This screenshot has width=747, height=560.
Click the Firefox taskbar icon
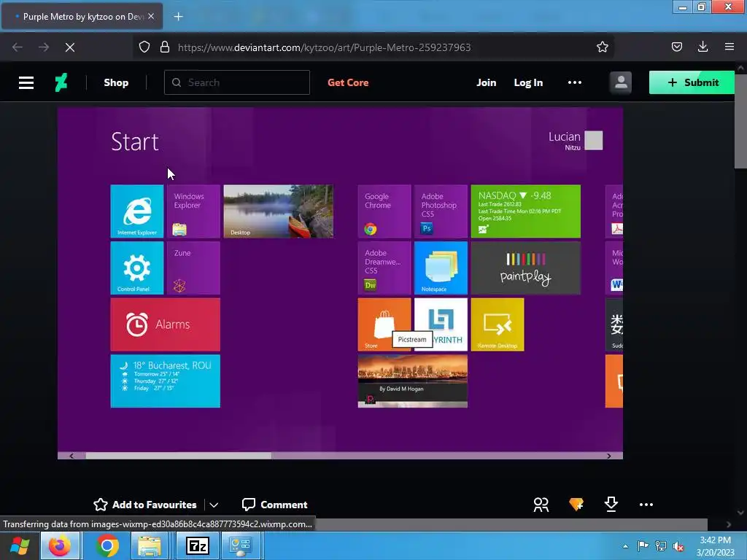(60, 545)
